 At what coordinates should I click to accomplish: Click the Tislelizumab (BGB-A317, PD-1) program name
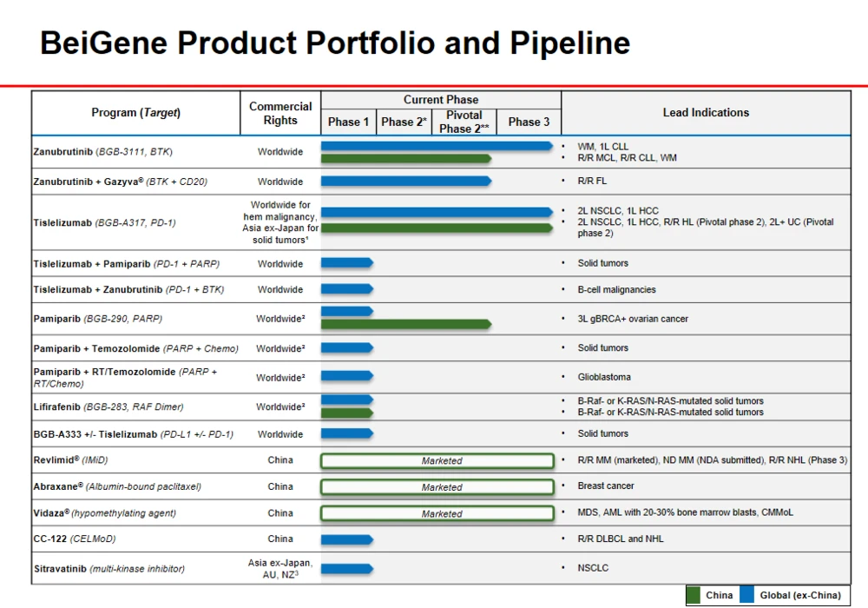(104, 223)
